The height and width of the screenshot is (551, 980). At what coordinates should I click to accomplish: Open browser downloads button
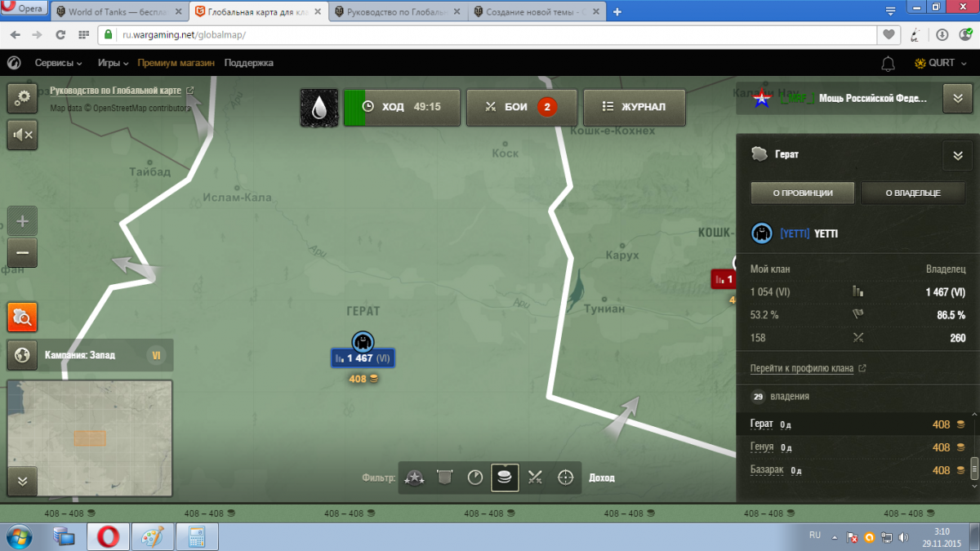(942, 35)
